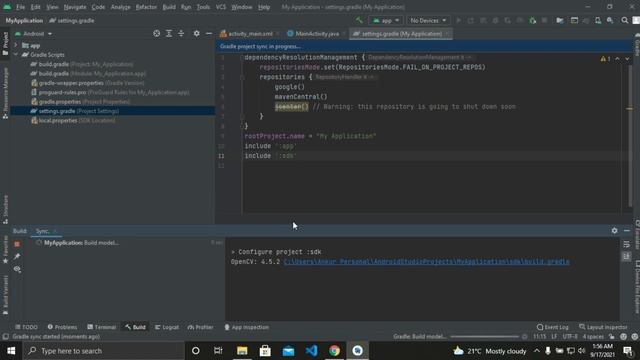This screenshot has width=640, height=360.
Task: Open the Android project view dropdown
Action: coord(34,34)
